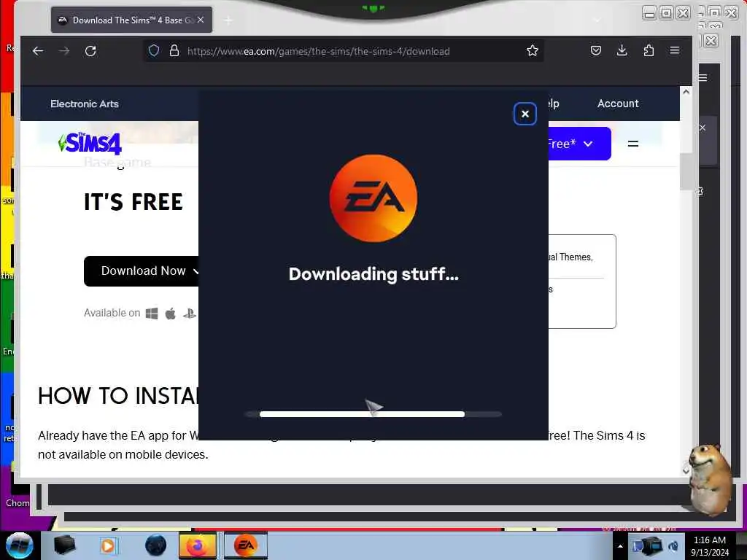The width and height of the screenshot is (747, 560).
Task: Save page to Pocket
Action: 595,50
